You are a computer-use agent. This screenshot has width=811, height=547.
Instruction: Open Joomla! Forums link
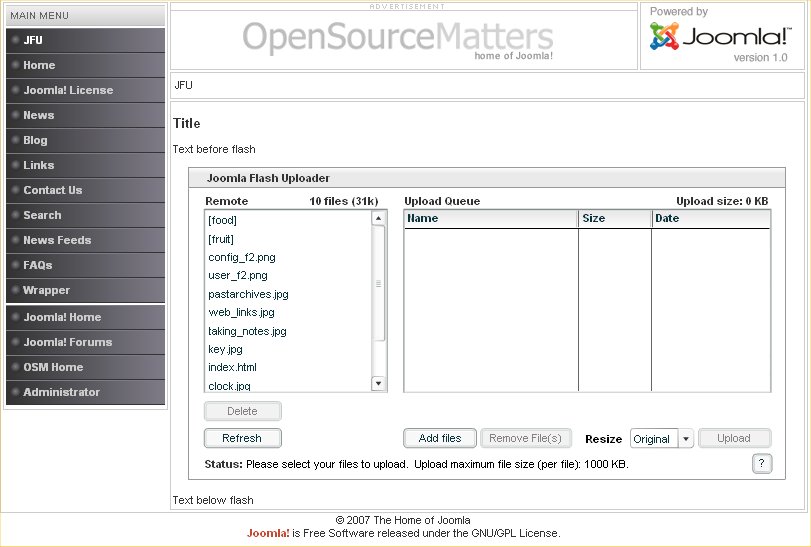(x=85, y=342)
